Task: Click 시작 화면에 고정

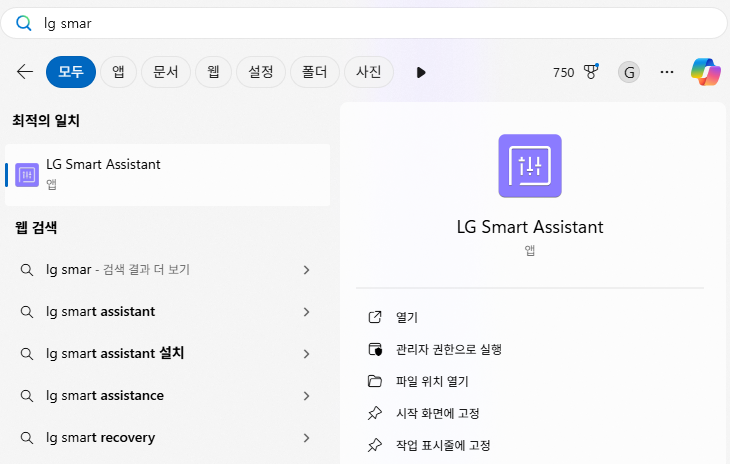Action: click(438, 413)
